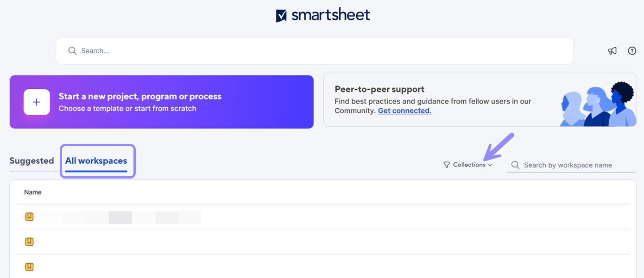Open announcements via the megaphone icon
This screenshot has width=644, height=278.
[612, 51]
